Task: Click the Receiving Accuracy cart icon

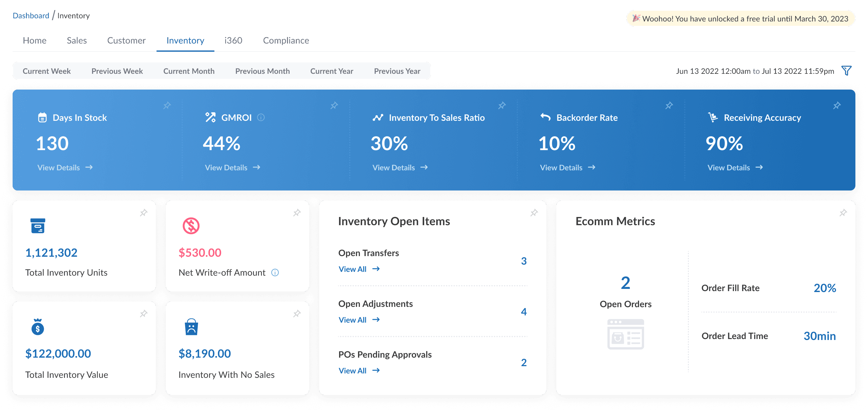Action: pos(713,117)
